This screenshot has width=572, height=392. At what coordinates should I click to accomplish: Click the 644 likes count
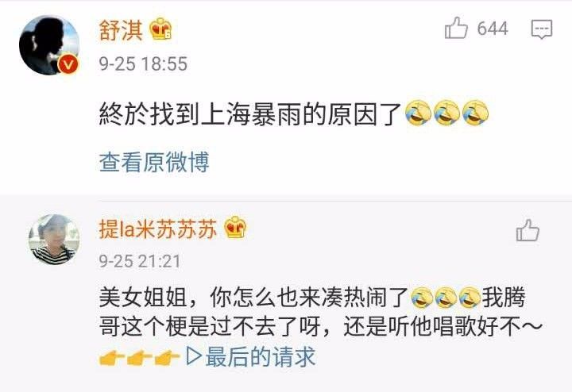click(x=493, y=29)
